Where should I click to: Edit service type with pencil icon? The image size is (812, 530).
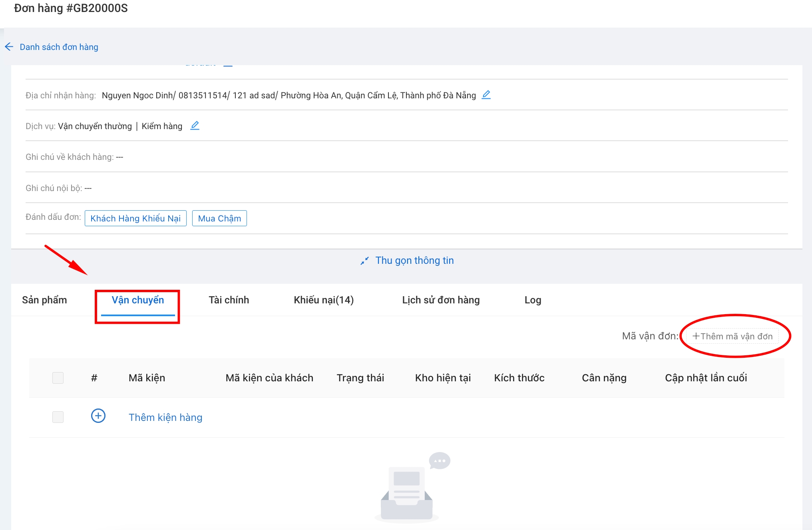pos(195,126)
